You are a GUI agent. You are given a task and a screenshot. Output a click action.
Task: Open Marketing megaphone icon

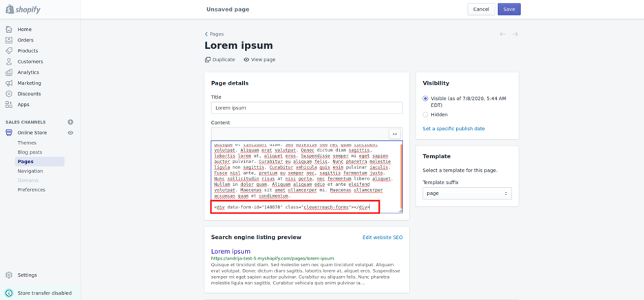coord(9,83)
